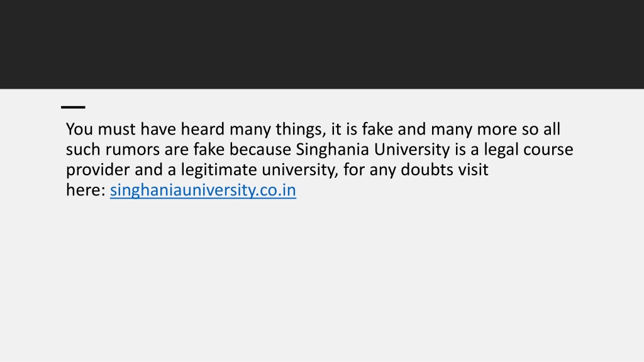Click the word "because" in the second line
Image resolution: width=644 pixels, height=362 pixels.
point(260,150)
